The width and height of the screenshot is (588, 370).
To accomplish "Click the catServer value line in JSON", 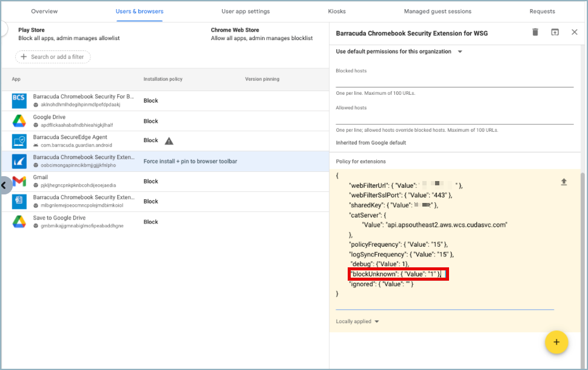I will click(x=434, y=225).
